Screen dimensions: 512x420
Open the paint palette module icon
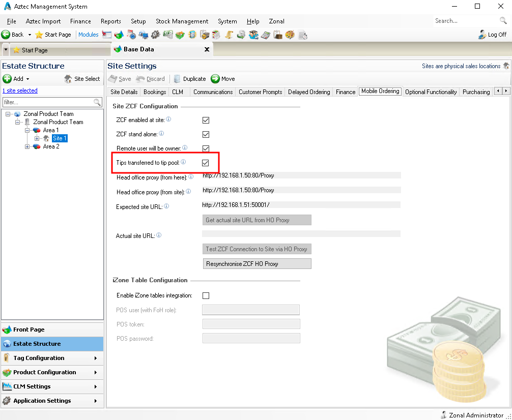click(x=290, y=35)
